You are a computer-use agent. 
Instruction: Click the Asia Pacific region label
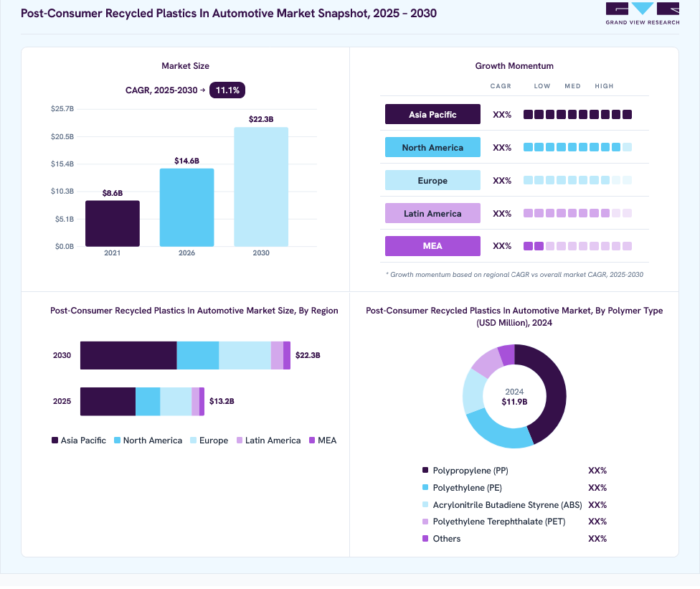pyautogui.click(x=432, y=114)
